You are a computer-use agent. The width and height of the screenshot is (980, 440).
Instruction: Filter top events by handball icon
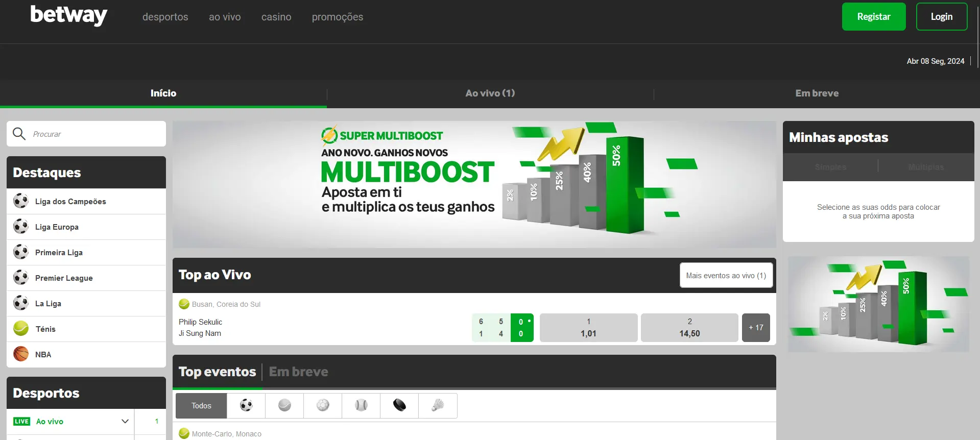323,405
